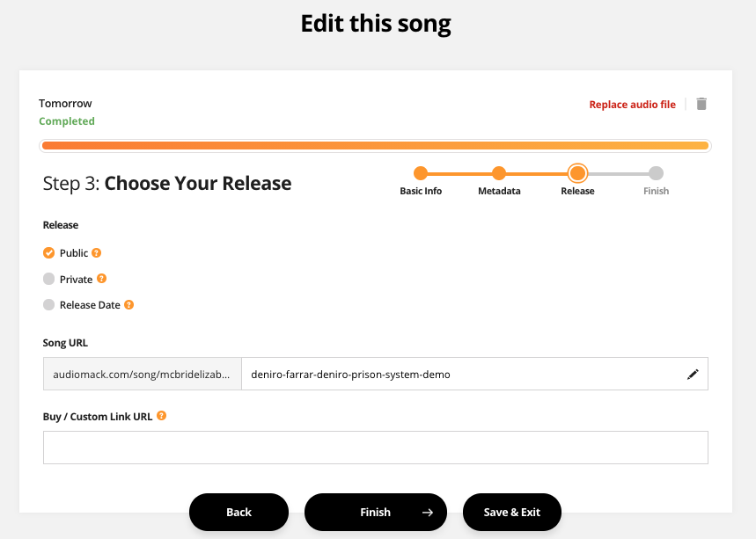Choose the Release Date radio option

pyautogui.click(x=49, y=306)
